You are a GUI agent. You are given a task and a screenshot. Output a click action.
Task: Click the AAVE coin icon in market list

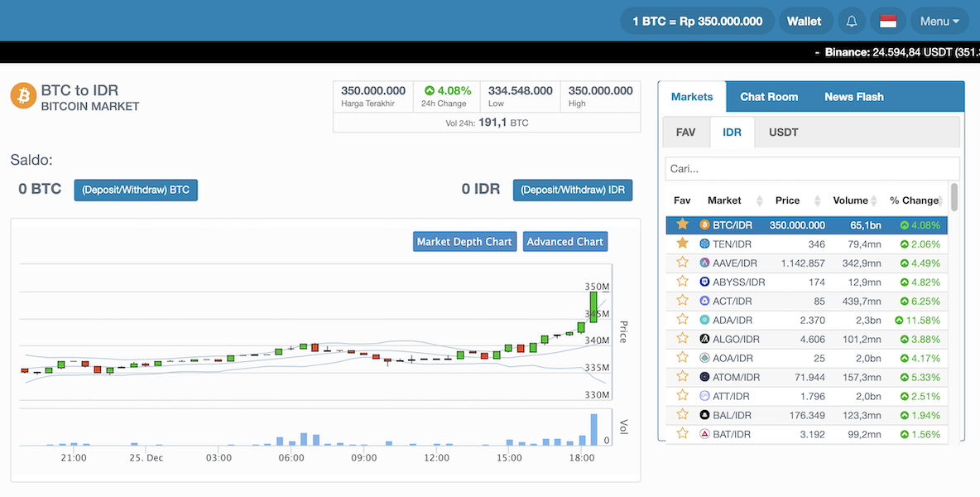(x=704, y=263)
